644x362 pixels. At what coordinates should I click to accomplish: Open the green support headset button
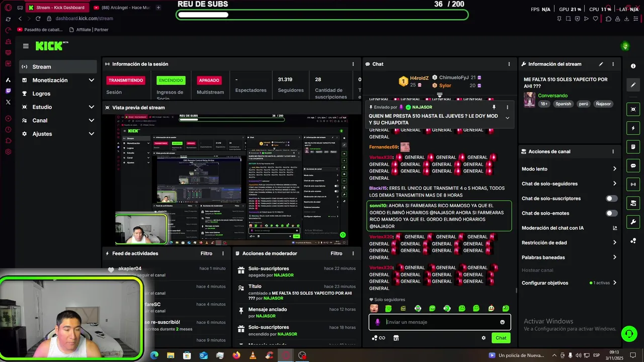(x=628, y=333)
